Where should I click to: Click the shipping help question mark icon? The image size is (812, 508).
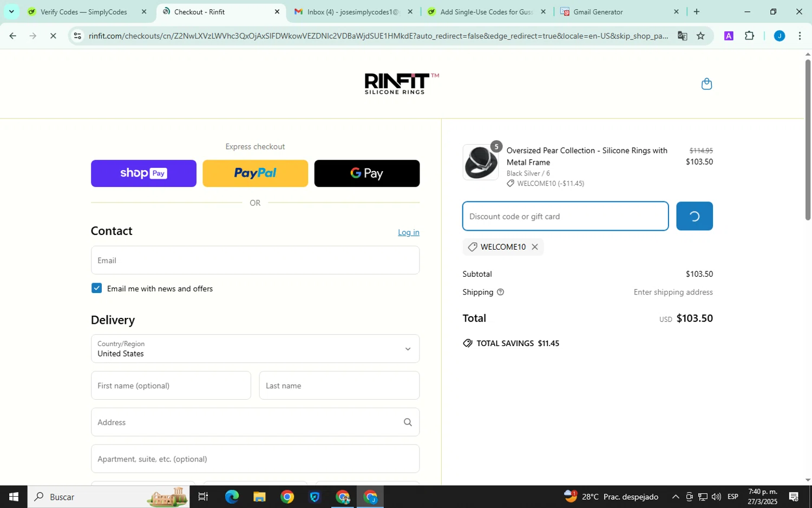[500, 292]
